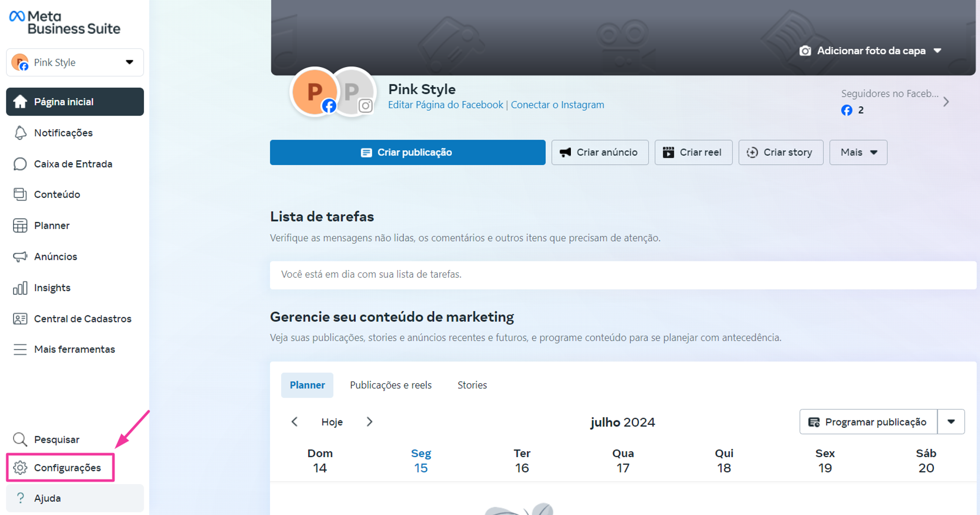Viewport: 980px width, 515px height.
Task: Open the Mais dropdown button
Action: tap(858, 152)
